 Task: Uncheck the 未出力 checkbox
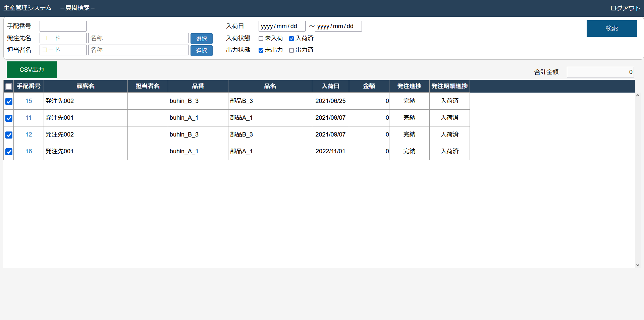point(261,50)
